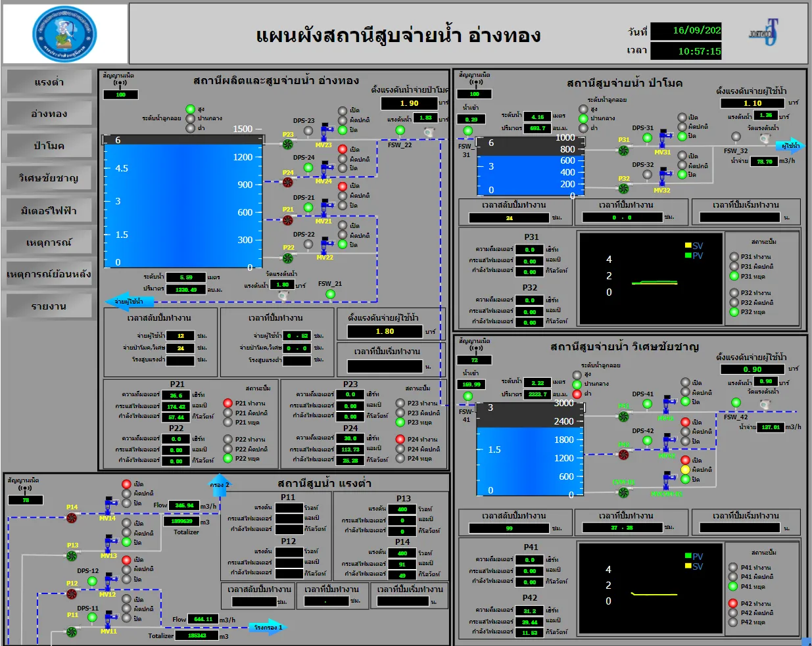Viewport: 812px width, 646px height.
Task: Click the P14 pump icon
Action: 72,518
